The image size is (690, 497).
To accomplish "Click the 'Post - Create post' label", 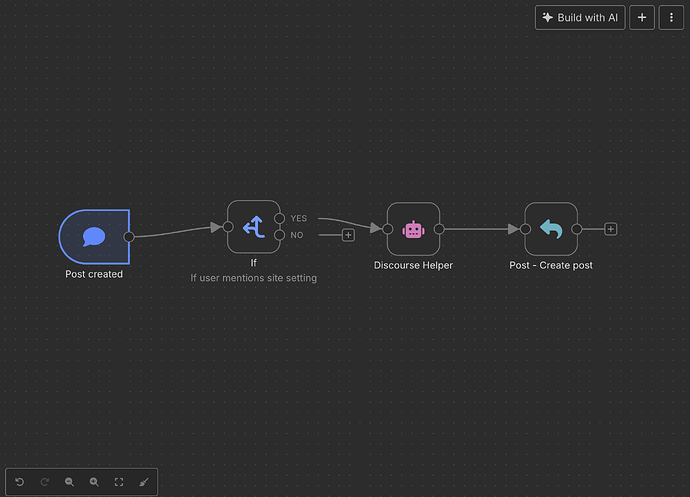I will coord(551,265).
